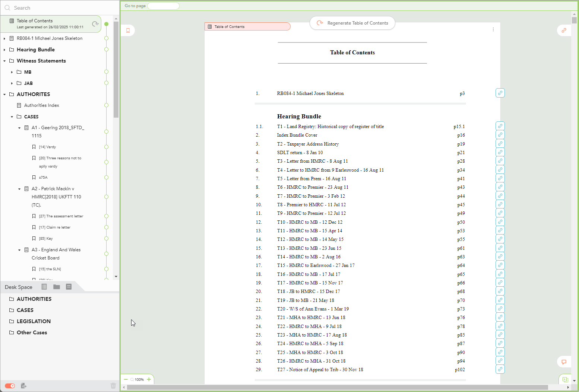Open T5 - Letter from Prem entry
This screenshot has width=579, height=392.
point(311,179)
